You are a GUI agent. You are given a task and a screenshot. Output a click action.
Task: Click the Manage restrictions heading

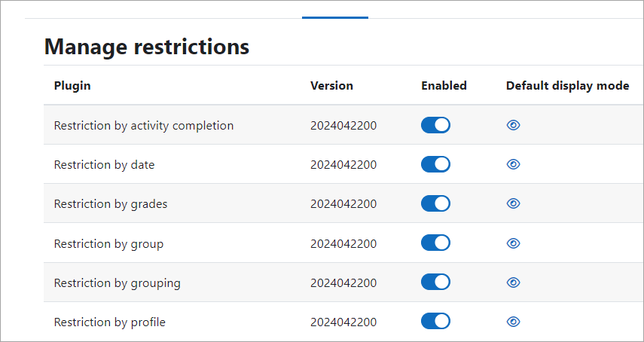coord(147,47)
